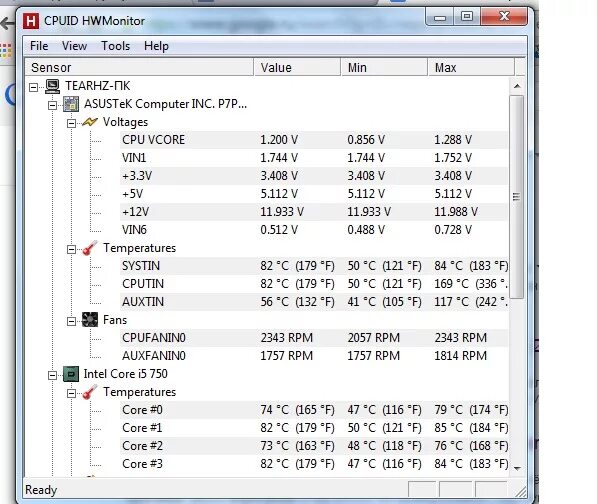Click the vertical scrollbar thumb
Screen dimensions: 597x504
point(517,197)
